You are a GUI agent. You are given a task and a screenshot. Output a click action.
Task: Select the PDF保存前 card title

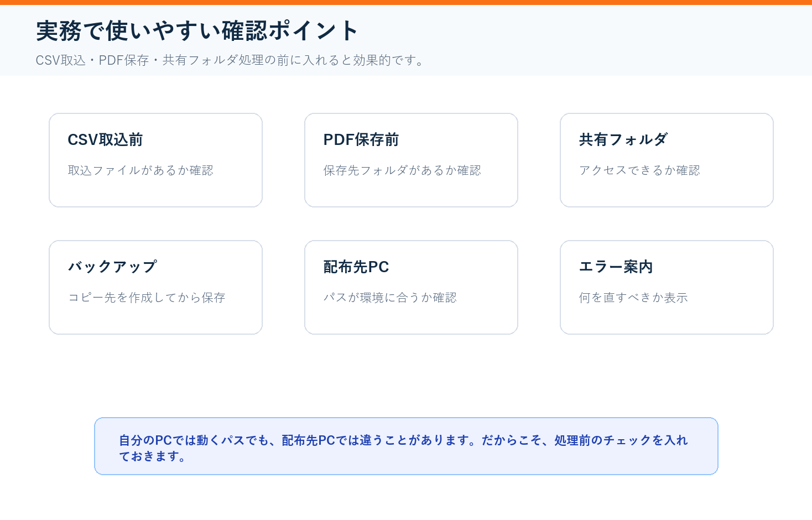tap(361, 140)
